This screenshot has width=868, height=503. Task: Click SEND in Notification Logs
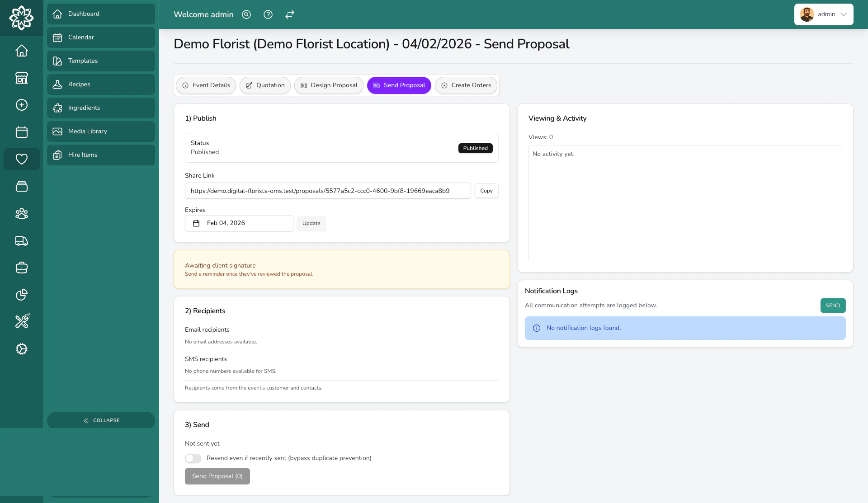pyautogui.click(x=833, y=305)
